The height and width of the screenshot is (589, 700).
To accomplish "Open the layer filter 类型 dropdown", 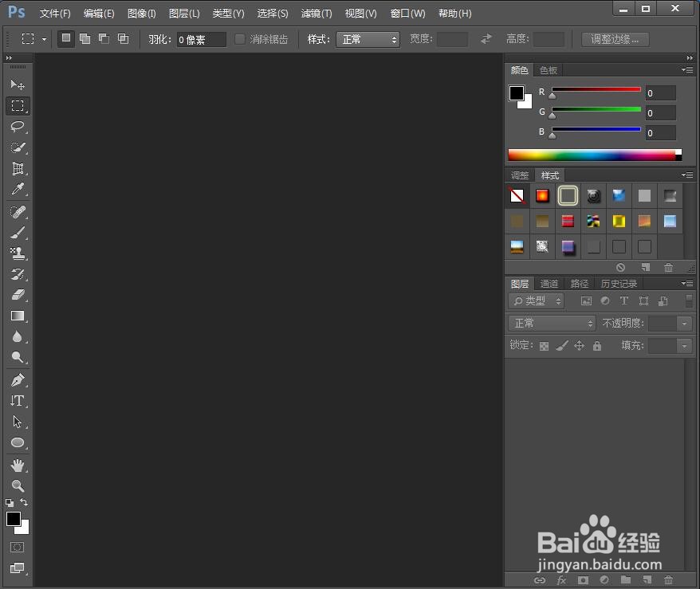I will [536, 300].
